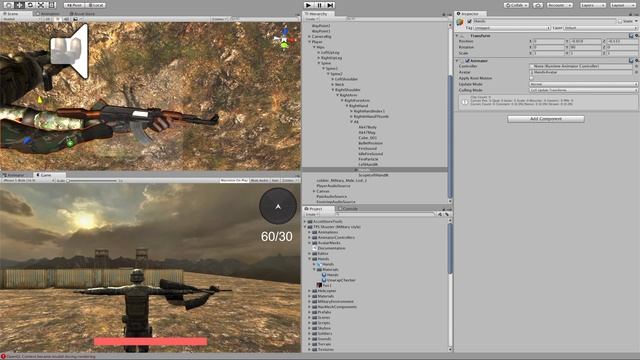The height and width of the screenshot is (360, 640).
Task: Switch to the Animator tab near the Game view
Action: click(14, 175)
